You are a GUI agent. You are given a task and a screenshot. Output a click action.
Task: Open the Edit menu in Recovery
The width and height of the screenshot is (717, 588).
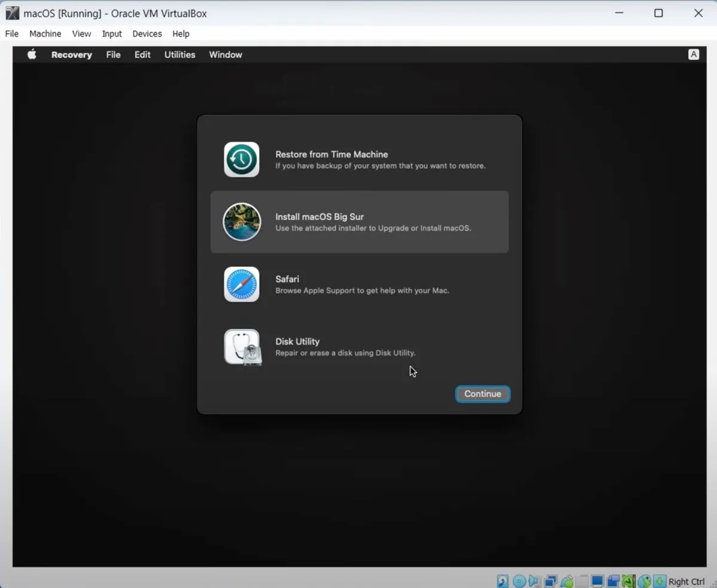pyautogui.click(x=142, y=54)
